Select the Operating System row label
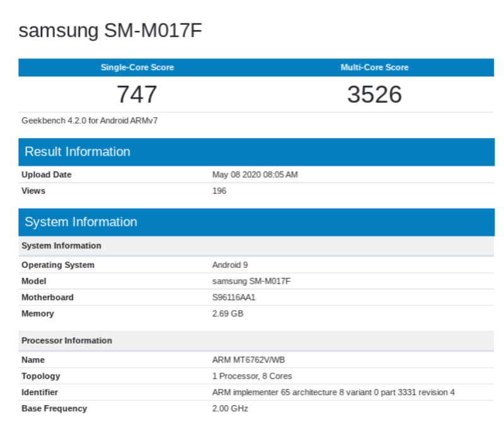 [x=58, y=265]
